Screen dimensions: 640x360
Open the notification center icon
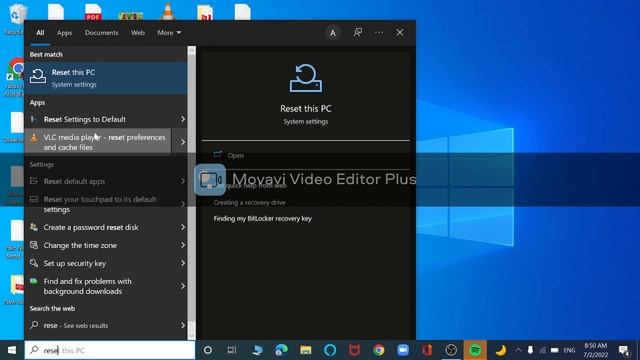[x=624, y=350]
